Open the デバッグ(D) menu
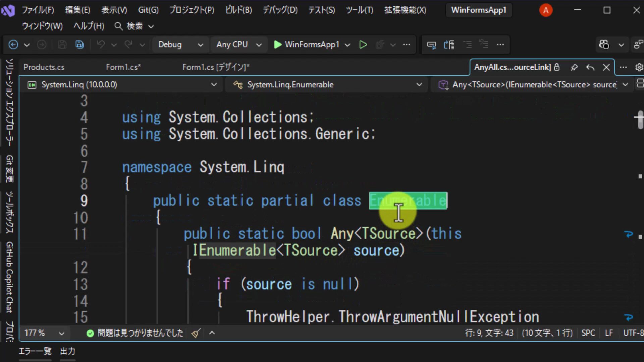Viewport: 644px width, 362px height. click(280, 10)
